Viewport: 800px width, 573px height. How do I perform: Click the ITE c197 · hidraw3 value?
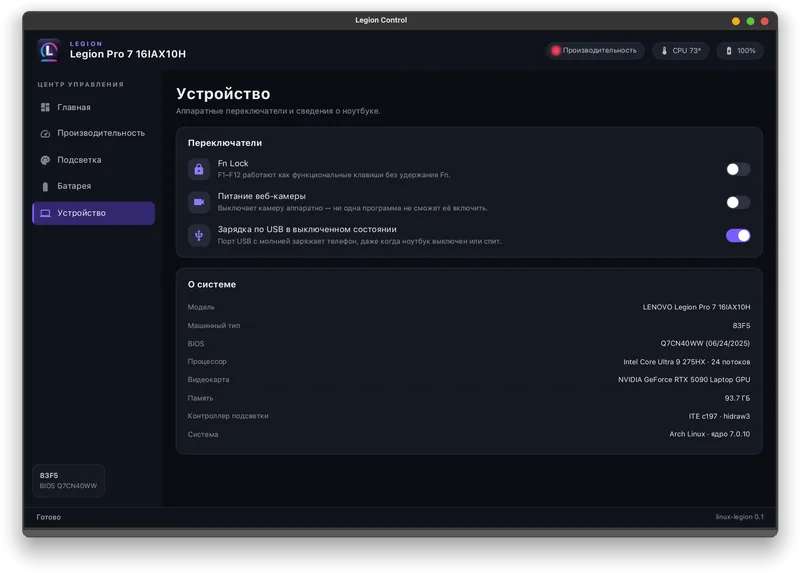(x=719, y=416)
